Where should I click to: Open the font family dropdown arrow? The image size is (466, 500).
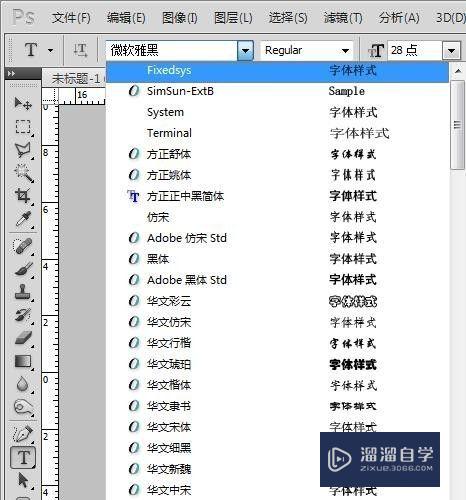click(x=245, y=51)
